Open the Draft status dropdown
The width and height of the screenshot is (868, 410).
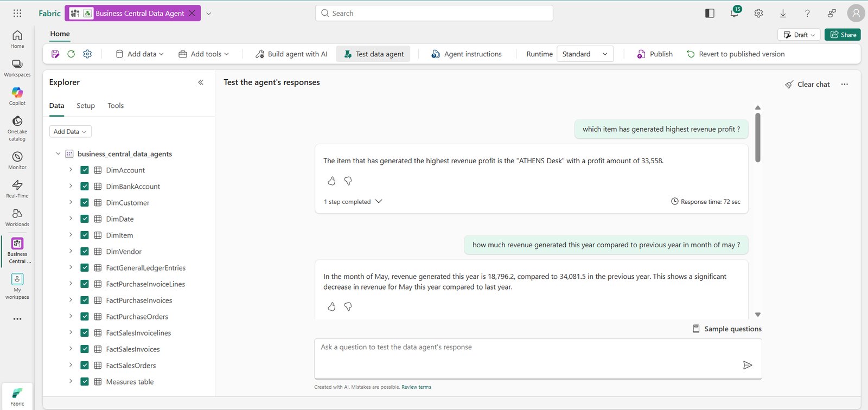coord(799,35)
